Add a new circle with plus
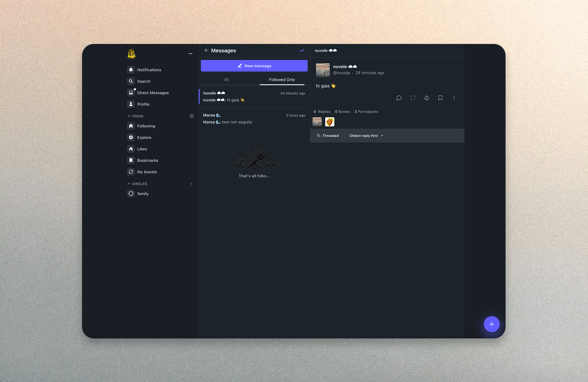Viewport: 588px width, 382px height. pos(191,184)
